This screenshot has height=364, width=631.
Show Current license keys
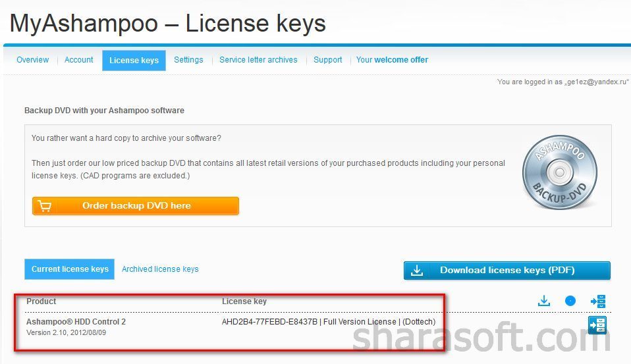pyautogui.click(x=70, y=269)
